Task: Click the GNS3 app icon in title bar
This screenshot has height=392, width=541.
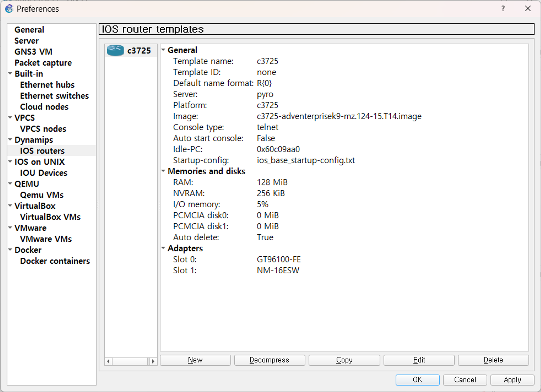Action: click(9, 9)
